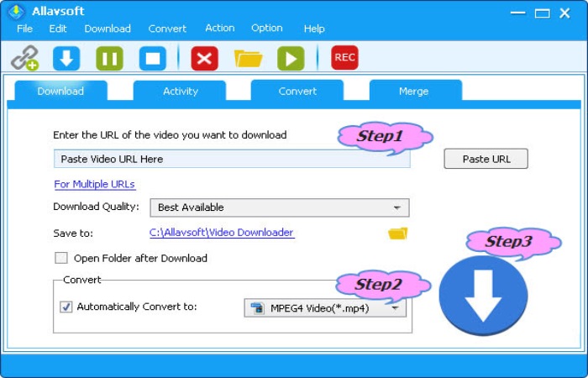The image size is (588, 378).
Task: Open the yellow folder toolbar icon
Action: pyautogui.click(x=249, y=58)
